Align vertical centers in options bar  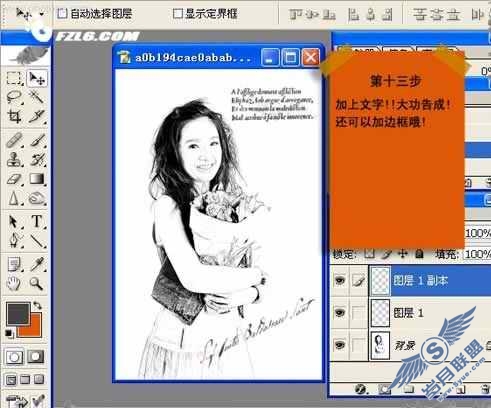(x=312, y=14)
